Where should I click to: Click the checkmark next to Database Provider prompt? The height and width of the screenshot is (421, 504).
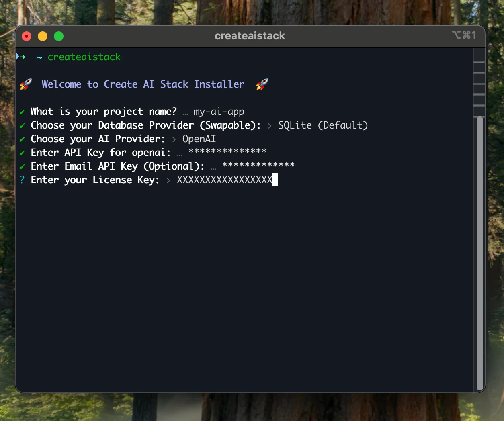(x=22, y=126)
